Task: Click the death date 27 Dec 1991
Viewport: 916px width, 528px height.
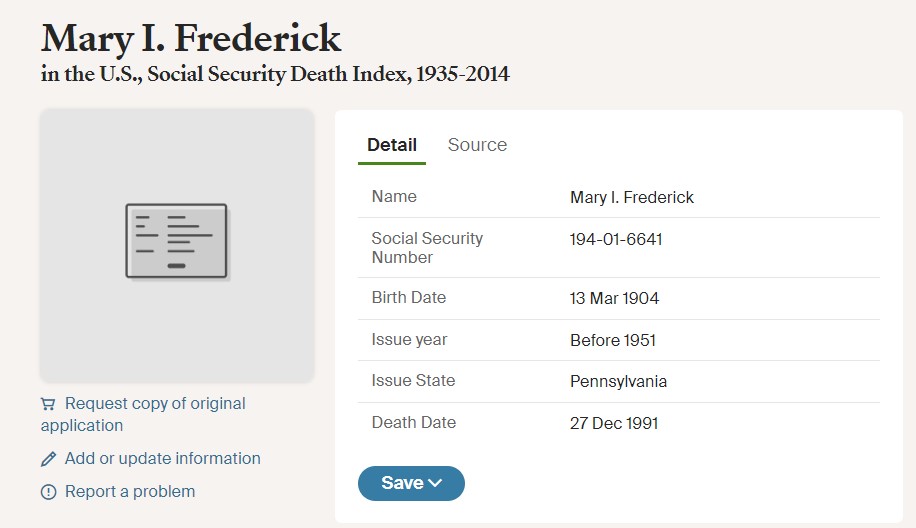Action: (x=614, y=423)
